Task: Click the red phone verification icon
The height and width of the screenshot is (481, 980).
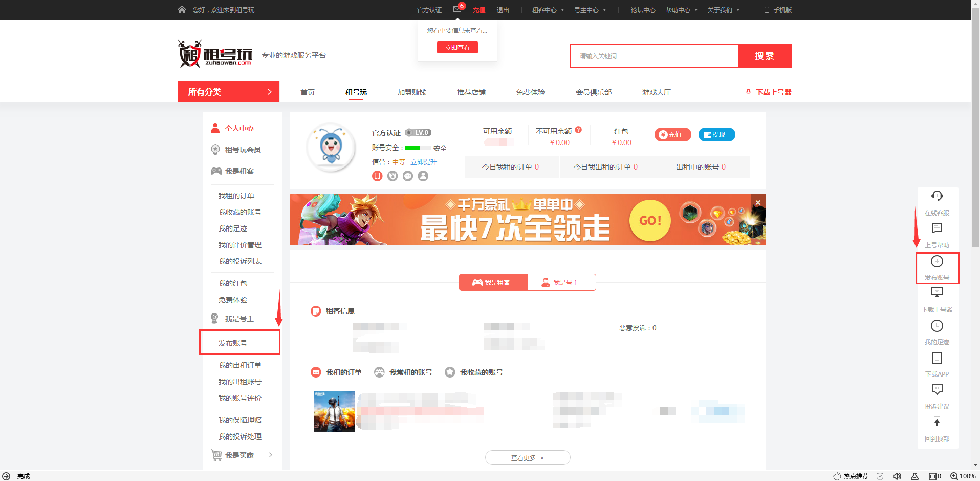Action: point(377,176)
